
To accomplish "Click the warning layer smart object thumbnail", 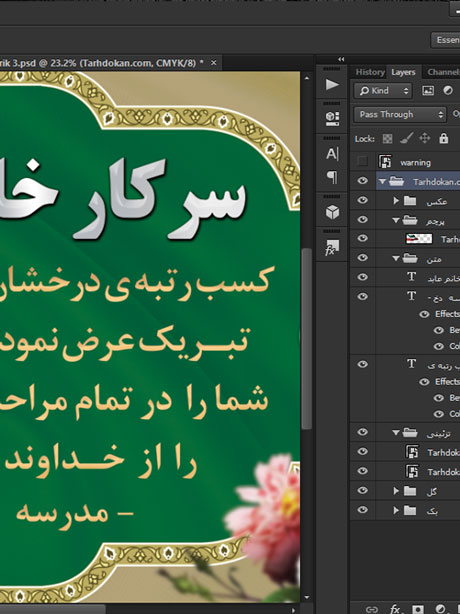I will pos(385,161).
